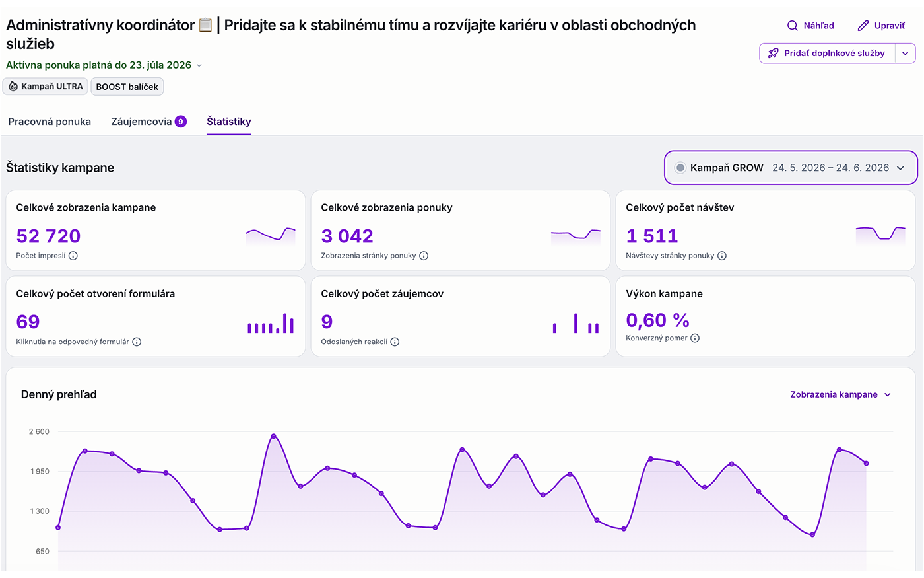Click the 2 600 axis label
Image resolution: width=924 pixels, height=578 pixels.
click(x=39, y=431)
